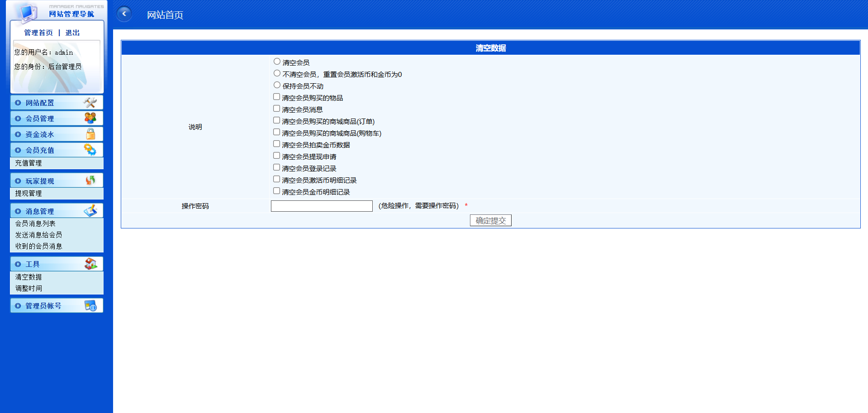868x413 pixels.
Task: Collapse the 工具 menu section
Action: 57,264
